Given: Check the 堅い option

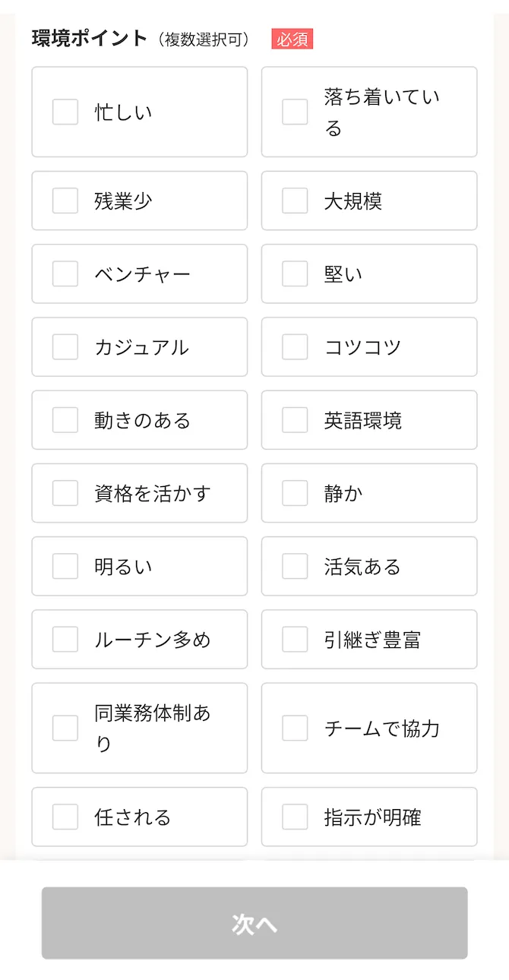Looking at the screenshot, I should click(x=294, y=273).
